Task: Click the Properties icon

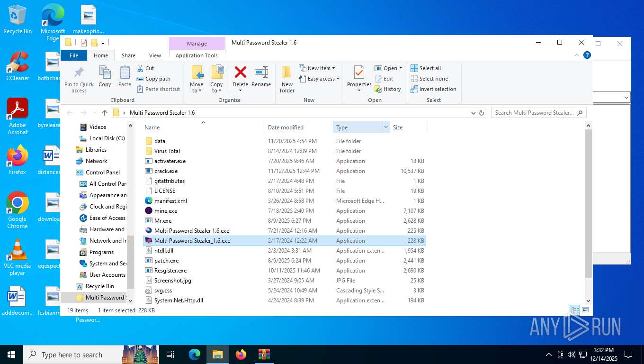Action: point(359,73)
